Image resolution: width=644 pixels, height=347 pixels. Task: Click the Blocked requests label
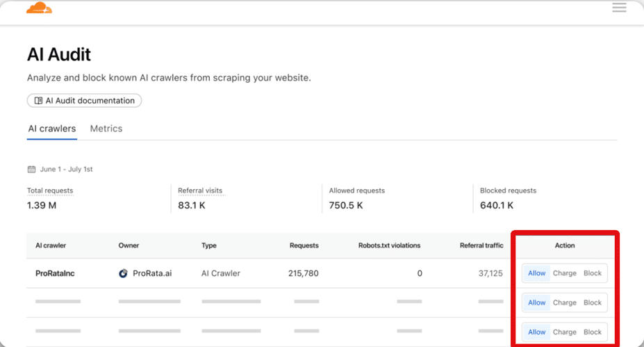point(508,191)
